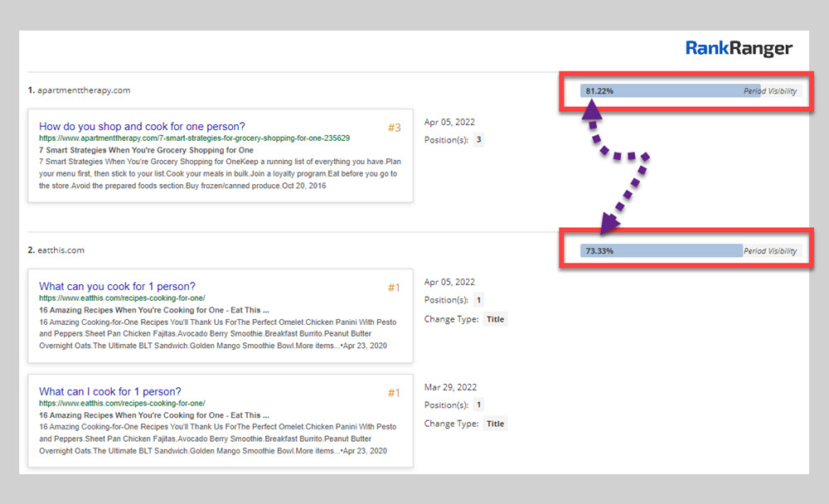Open 'How do you shop and cook for one person?'

142,127
